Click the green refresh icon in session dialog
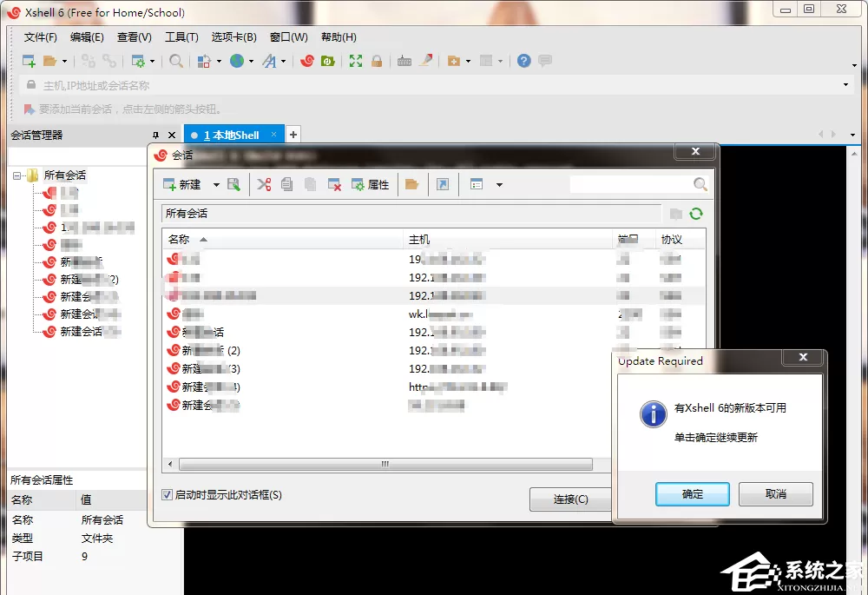This screenshot has height=595, width=868. [696, 214]
